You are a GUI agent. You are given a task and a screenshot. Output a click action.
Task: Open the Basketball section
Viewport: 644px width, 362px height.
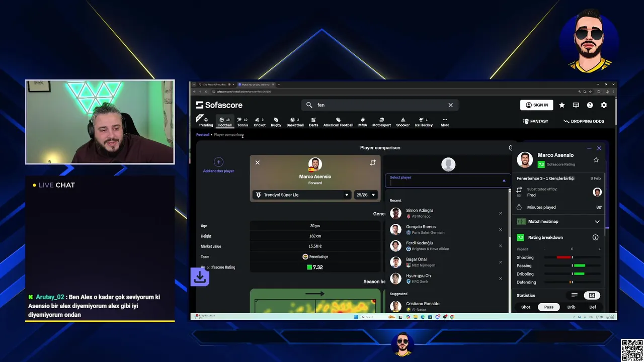pyautogui.click(x=295, y=122)
